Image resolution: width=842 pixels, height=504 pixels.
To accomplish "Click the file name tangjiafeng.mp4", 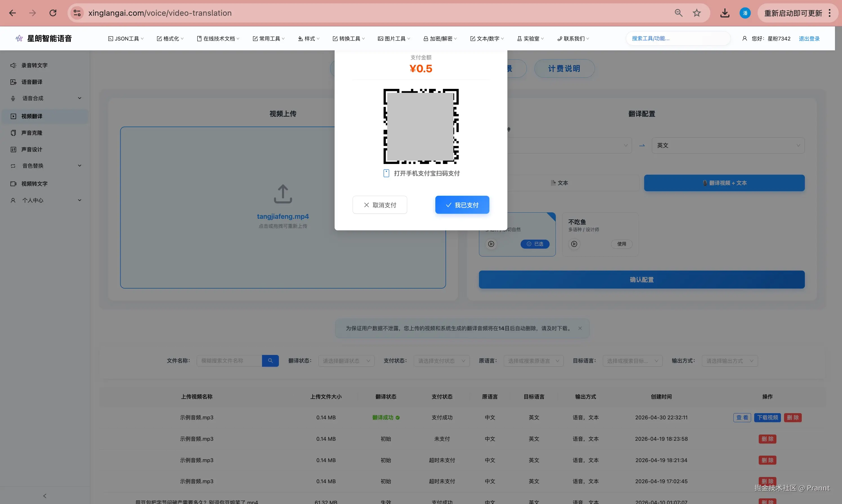I will click(283, 216).
